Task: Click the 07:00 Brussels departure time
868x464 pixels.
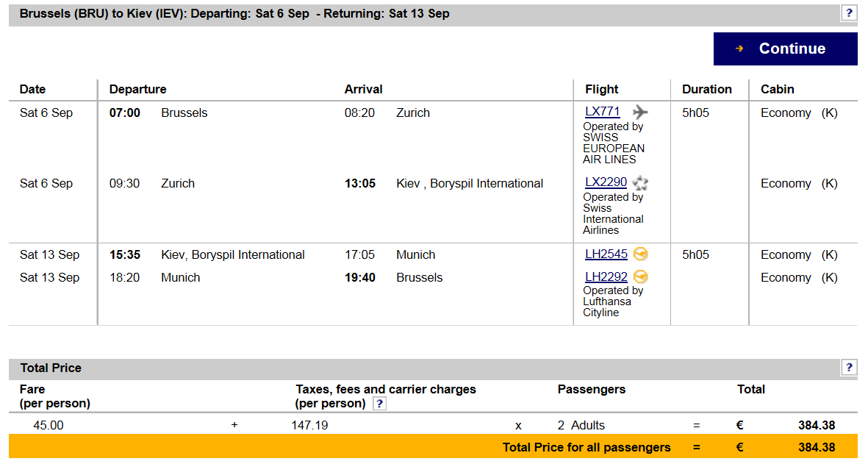Action: (x=124, y=113)
